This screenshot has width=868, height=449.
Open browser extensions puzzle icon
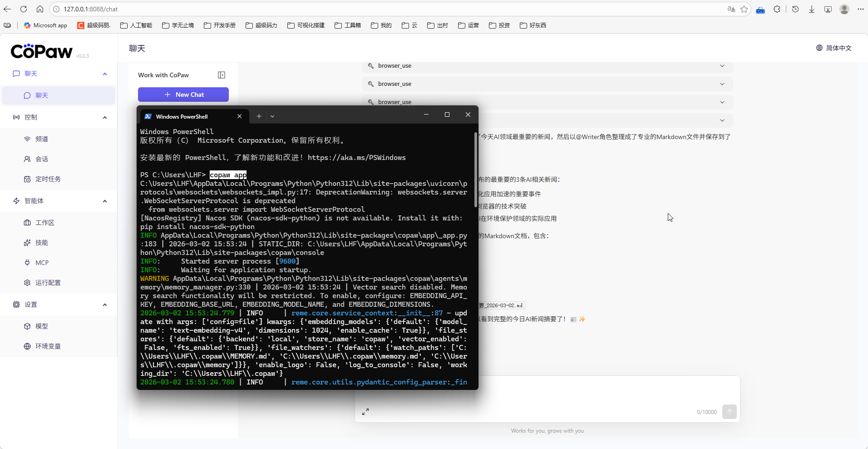777,9
